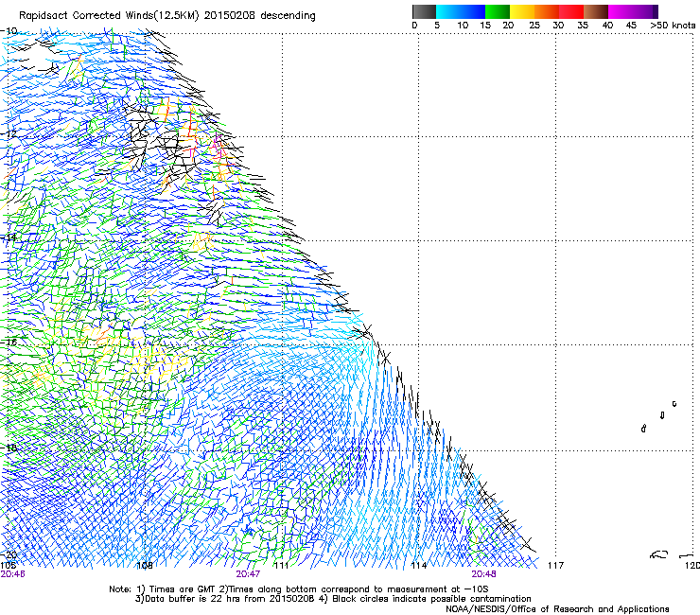
Task: Click the latitude label '-16'
Action: 9,343
